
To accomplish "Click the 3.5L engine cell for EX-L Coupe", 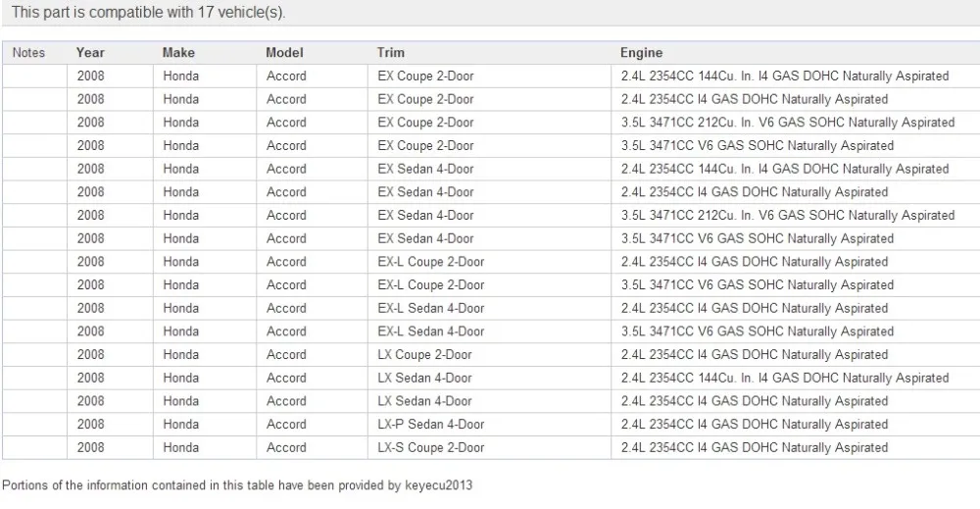I will tap(796, 284).
